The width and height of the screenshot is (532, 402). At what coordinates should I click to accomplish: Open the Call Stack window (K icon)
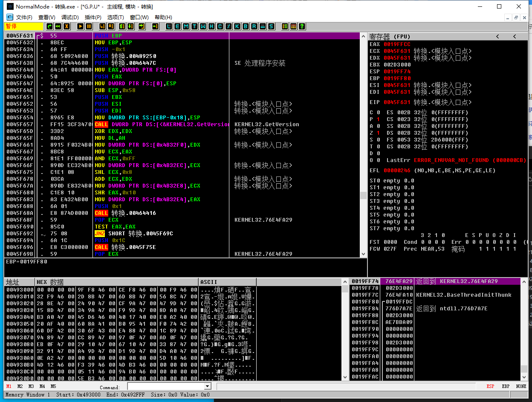coord(237,26)
